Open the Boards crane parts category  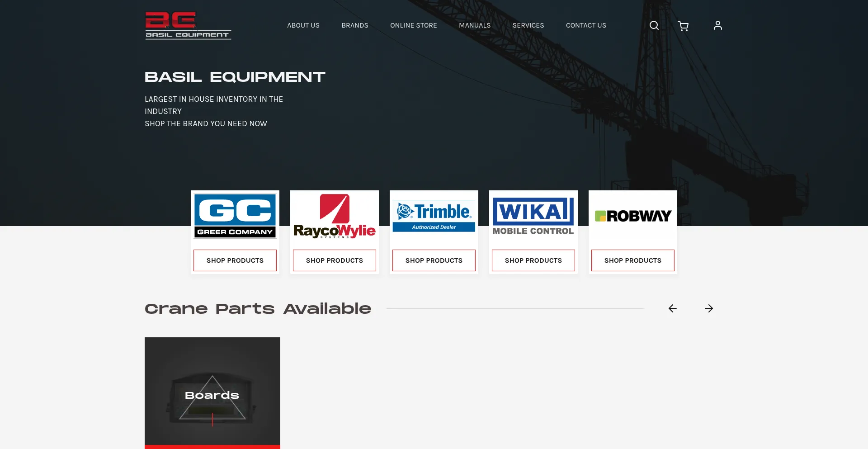pos(212,393)
